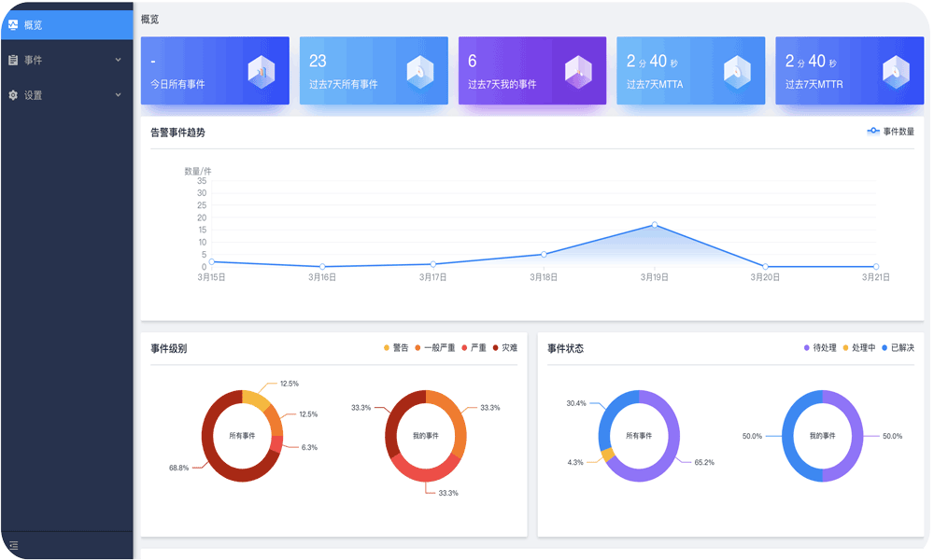Open the 事件 menu item
934x560 pixels.
point(34,60)
